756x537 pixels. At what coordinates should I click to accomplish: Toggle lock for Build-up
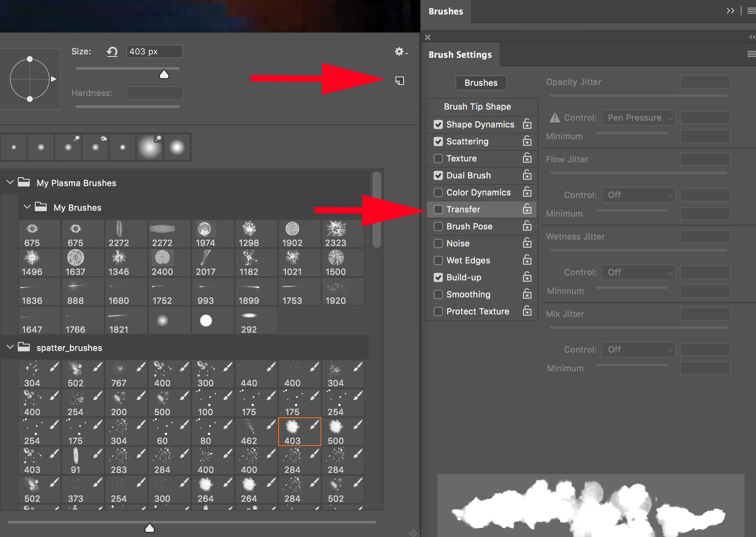(527, 277)
